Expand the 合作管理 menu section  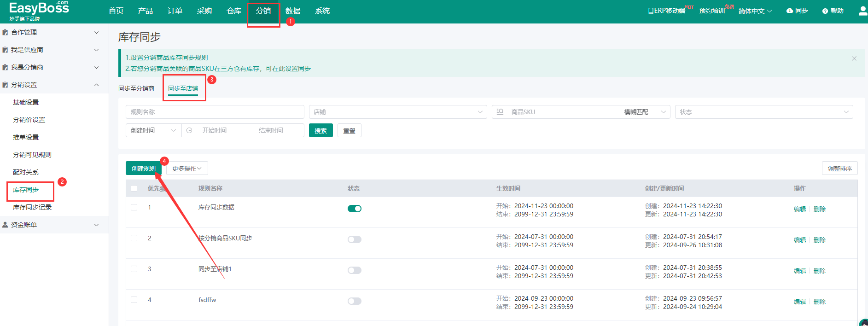[x=96, y=32]
